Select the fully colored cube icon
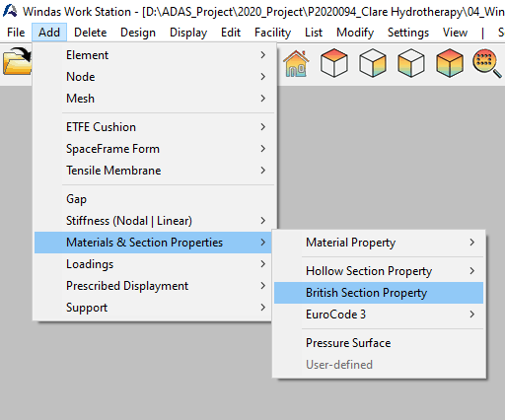Image resolution: width=505 pixels, height=420 pixels. [450, 63]
